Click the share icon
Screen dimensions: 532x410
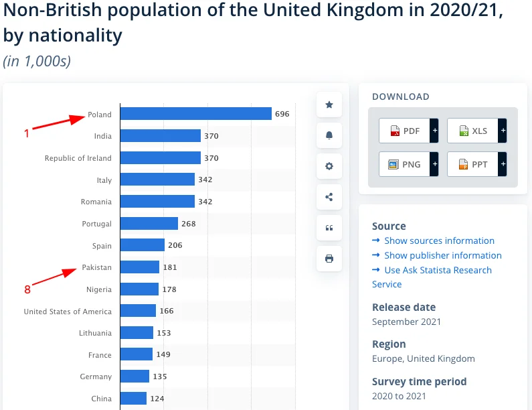click(329, 197)
